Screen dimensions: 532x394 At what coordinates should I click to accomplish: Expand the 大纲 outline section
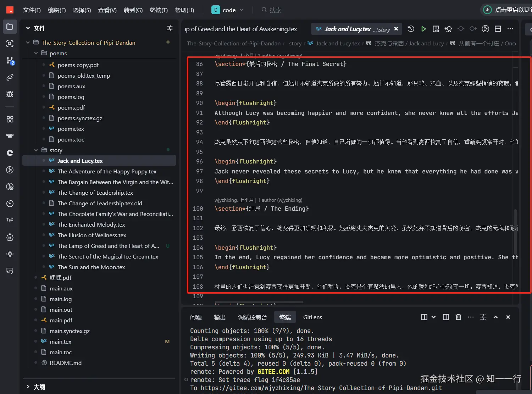coord(28,387)
